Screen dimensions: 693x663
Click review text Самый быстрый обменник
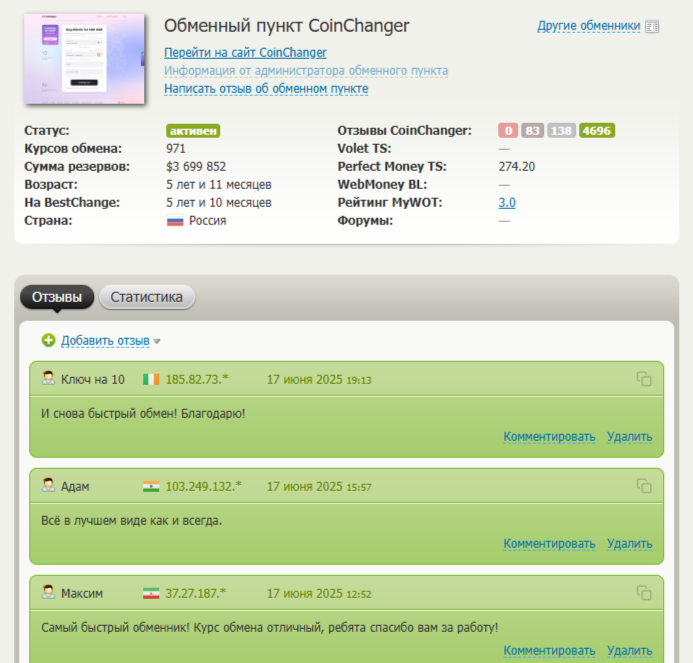click(270, 628)
